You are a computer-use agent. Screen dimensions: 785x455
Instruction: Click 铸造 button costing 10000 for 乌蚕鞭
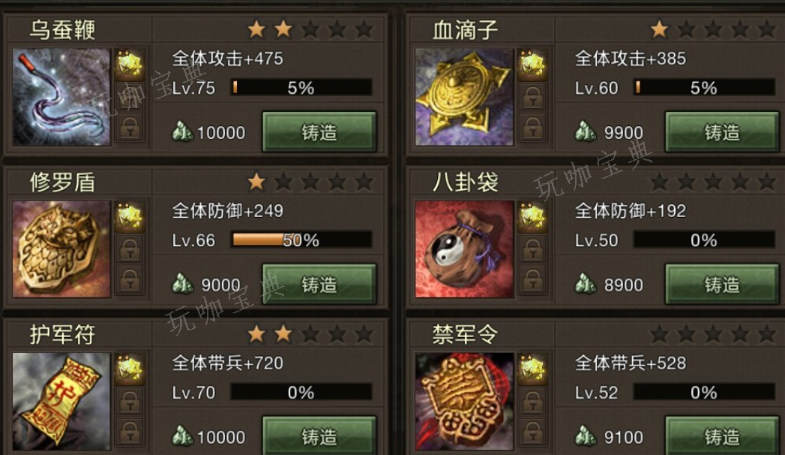[x=319, y=132]
